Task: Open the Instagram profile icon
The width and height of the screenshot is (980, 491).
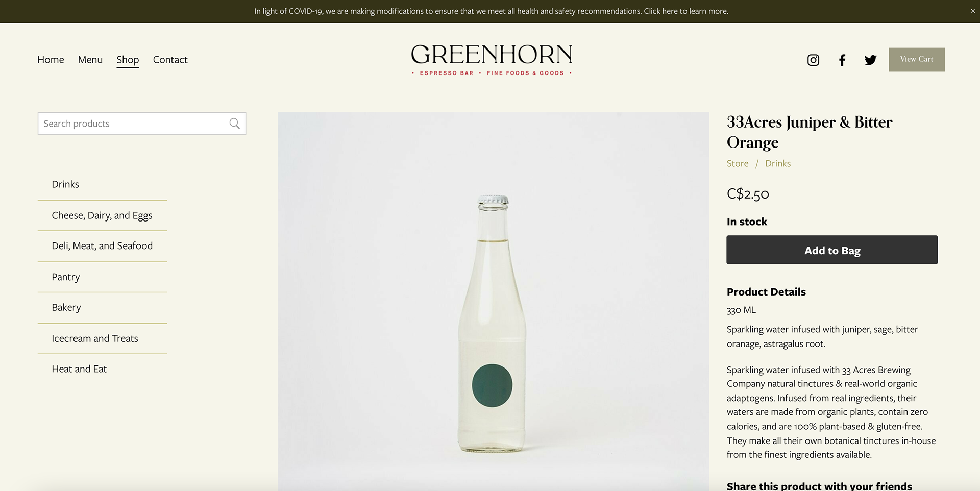Action: point(813,60)
